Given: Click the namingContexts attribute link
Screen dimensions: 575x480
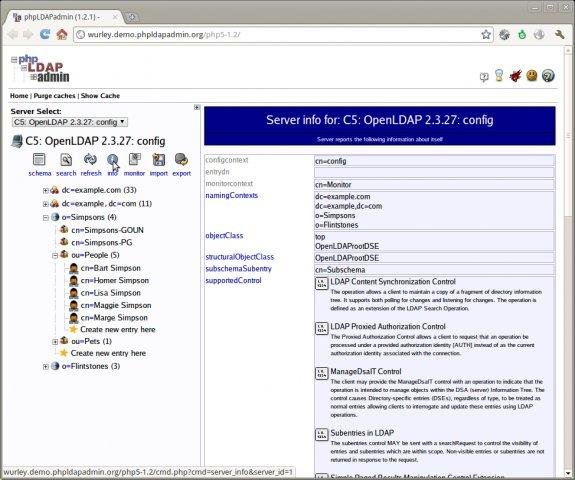Looking at the screenshot, I should pos(231,195).
